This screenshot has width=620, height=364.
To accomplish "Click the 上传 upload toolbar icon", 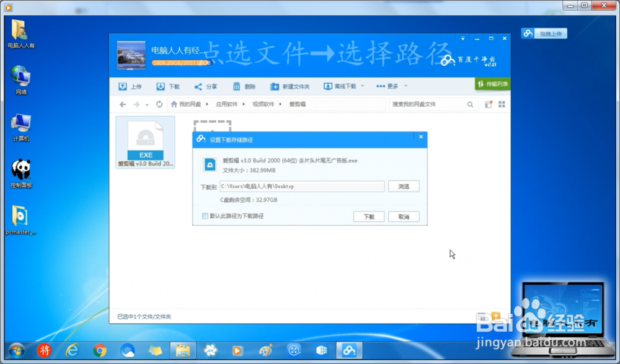I will point(123,86).
